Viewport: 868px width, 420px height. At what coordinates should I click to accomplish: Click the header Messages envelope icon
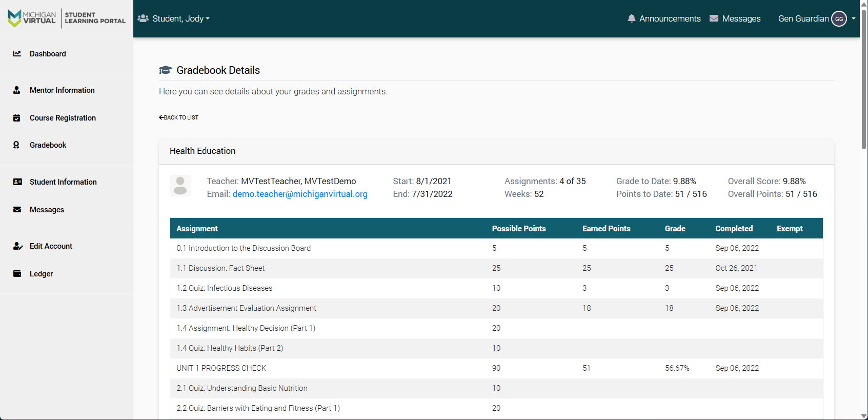tap(714, 18)
